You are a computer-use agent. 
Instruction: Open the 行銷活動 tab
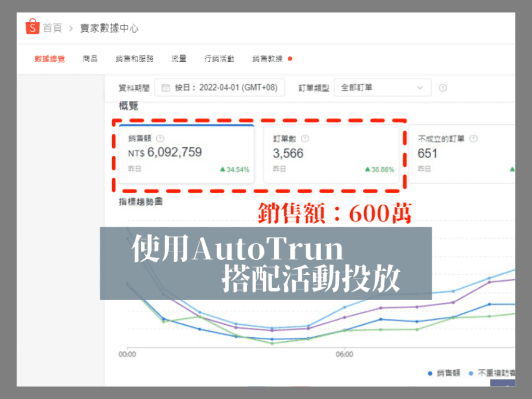tap(219, 59)
